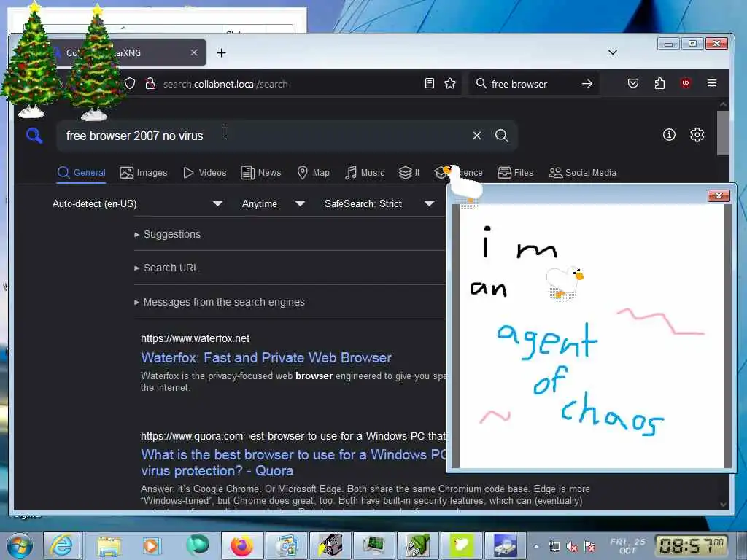Open the goose app taskbar button

pos(461,545)
